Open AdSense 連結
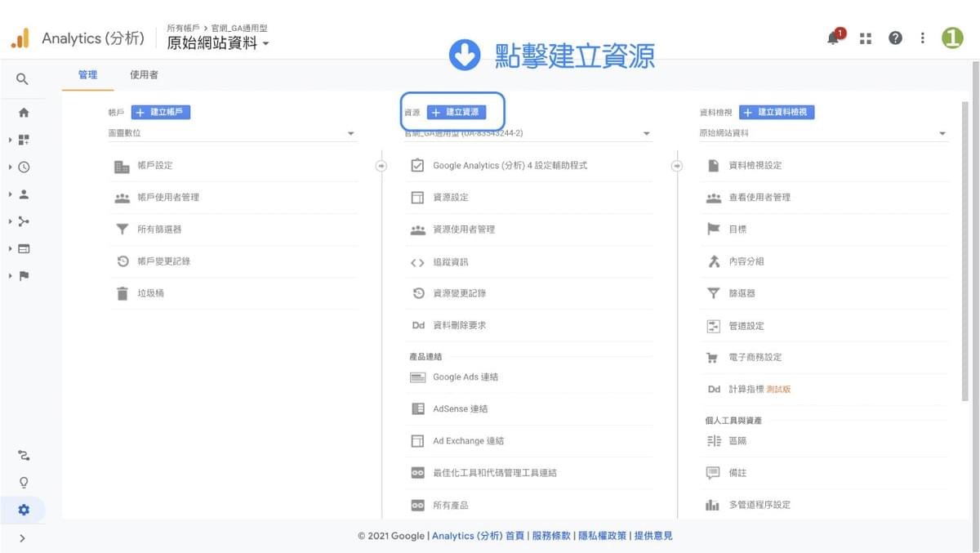 point(529,409)
